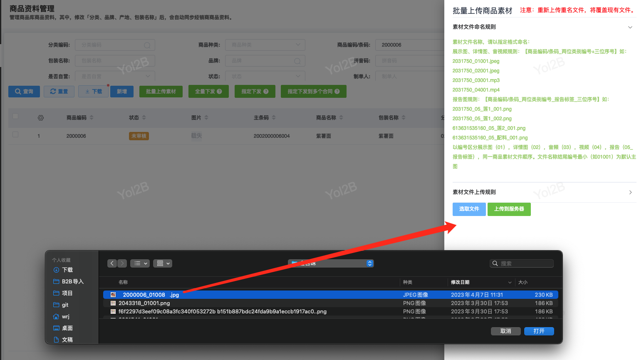Image resolution: width=644 pixels, height=360 pixels.
Task: Click the 下载 download button in toolbar
Action: click(94, 92)
